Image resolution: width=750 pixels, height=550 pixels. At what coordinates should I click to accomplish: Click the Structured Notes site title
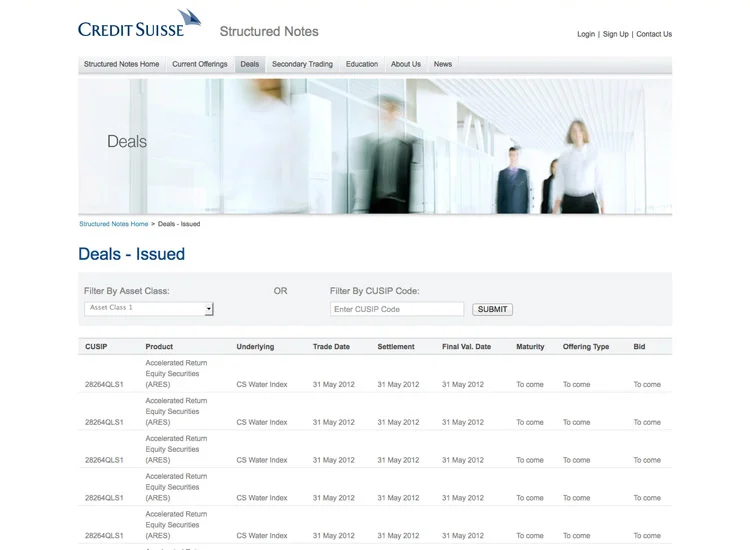coord(269,32)
